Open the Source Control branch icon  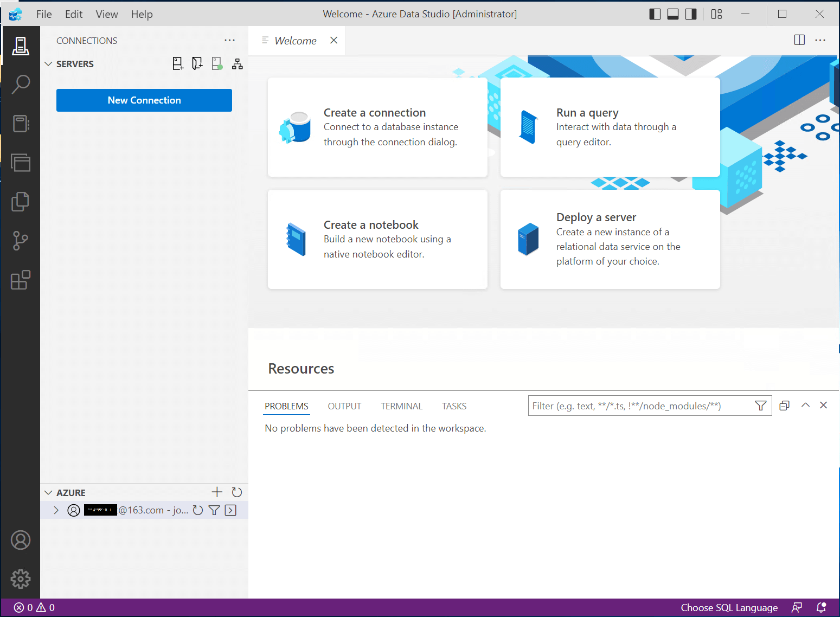(x=21, y=241)
